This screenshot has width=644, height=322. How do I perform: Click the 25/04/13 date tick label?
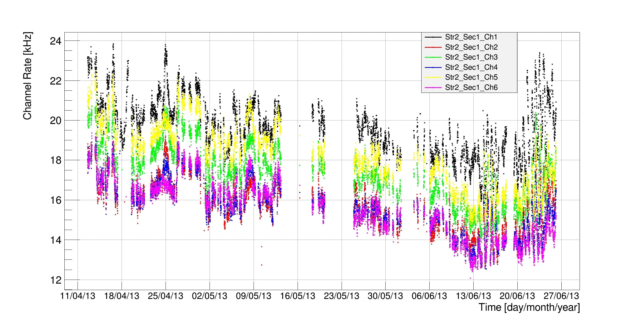point(165,296)
